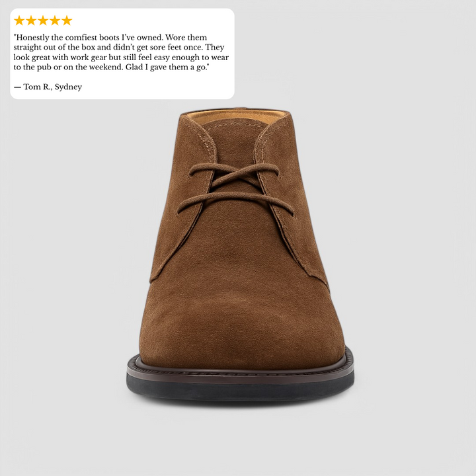476x476 pixels.
Task: Click the fifth gold rating star
Action: pos(67,20)
